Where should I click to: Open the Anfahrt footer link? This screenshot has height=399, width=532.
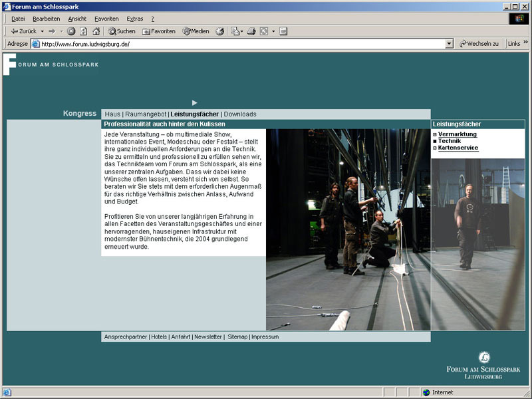180,337
